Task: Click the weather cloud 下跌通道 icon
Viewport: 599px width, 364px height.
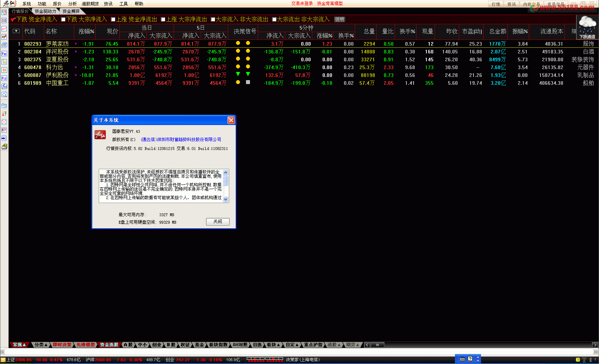Action: [587, 27]
